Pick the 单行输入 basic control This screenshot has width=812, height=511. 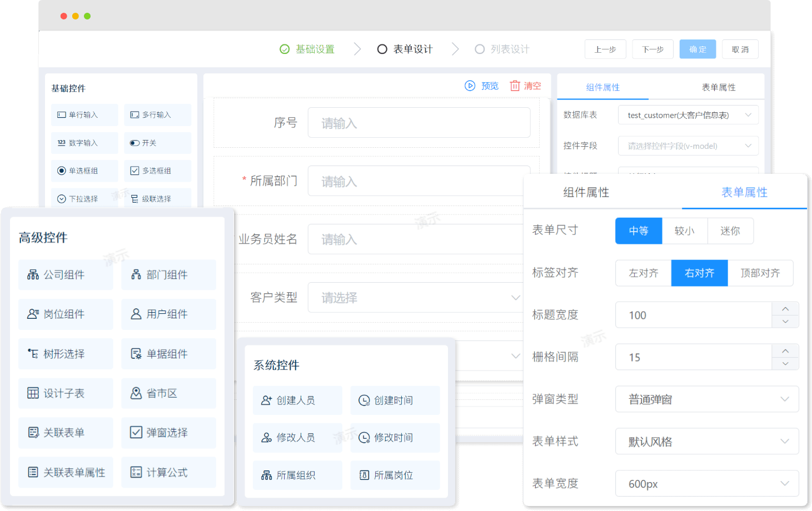tap(84, 115)
